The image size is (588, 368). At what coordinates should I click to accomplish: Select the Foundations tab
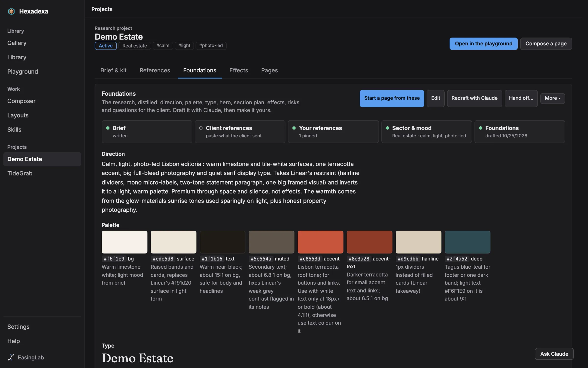(200, 70)
